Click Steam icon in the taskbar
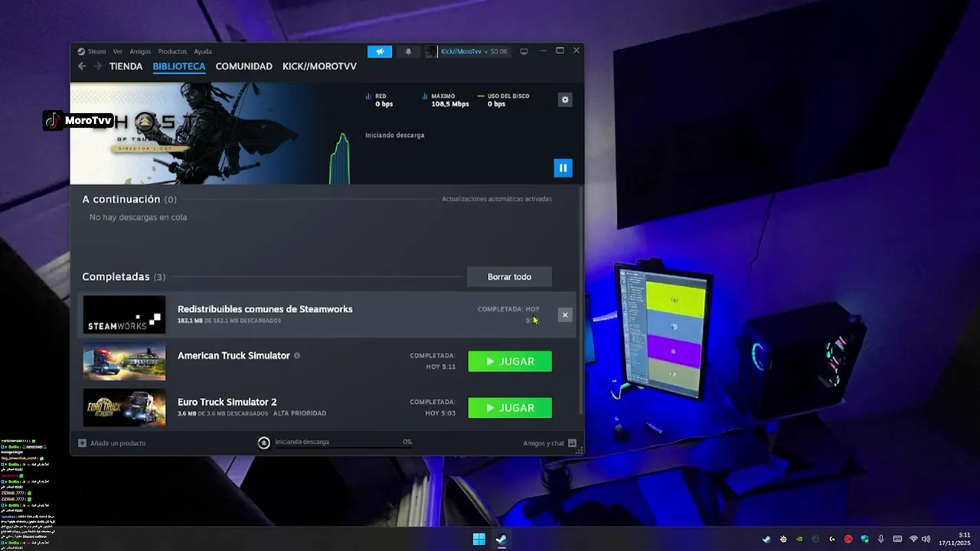 tap(501, 540)
